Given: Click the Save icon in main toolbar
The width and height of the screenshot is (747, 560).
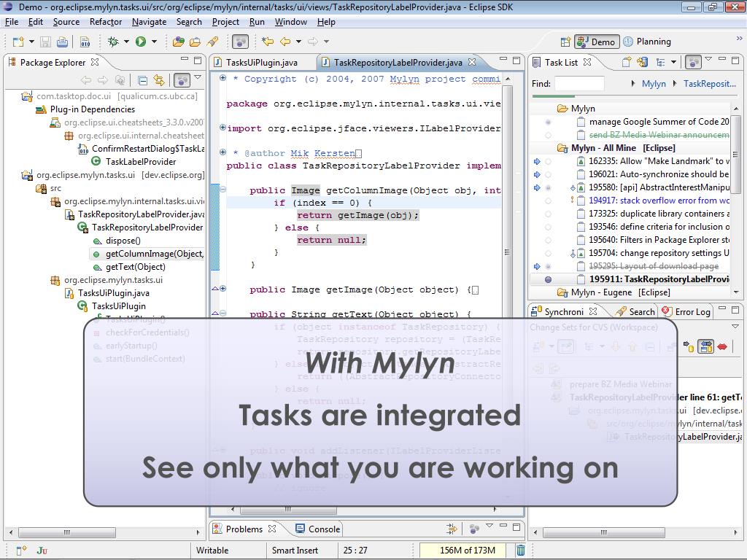Looking at the screenshot, I should pos(45,42).
